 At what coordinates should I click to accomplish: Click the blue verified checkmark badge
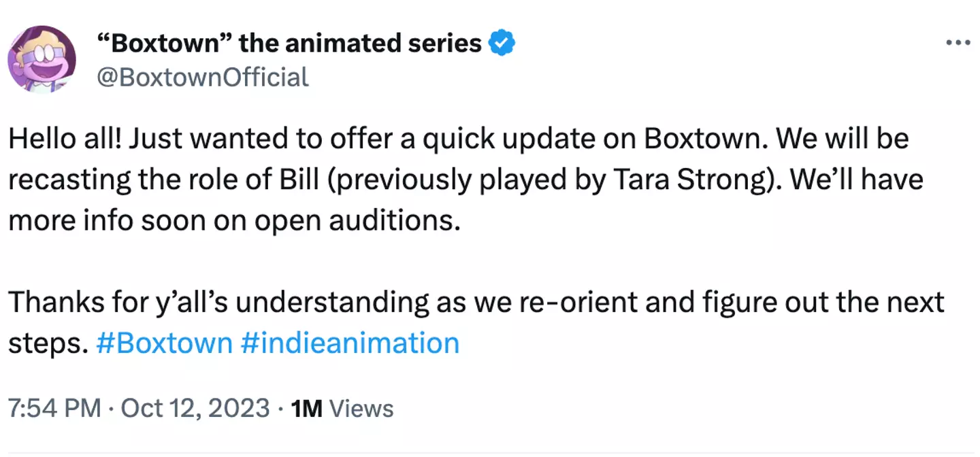click(502, 44)
